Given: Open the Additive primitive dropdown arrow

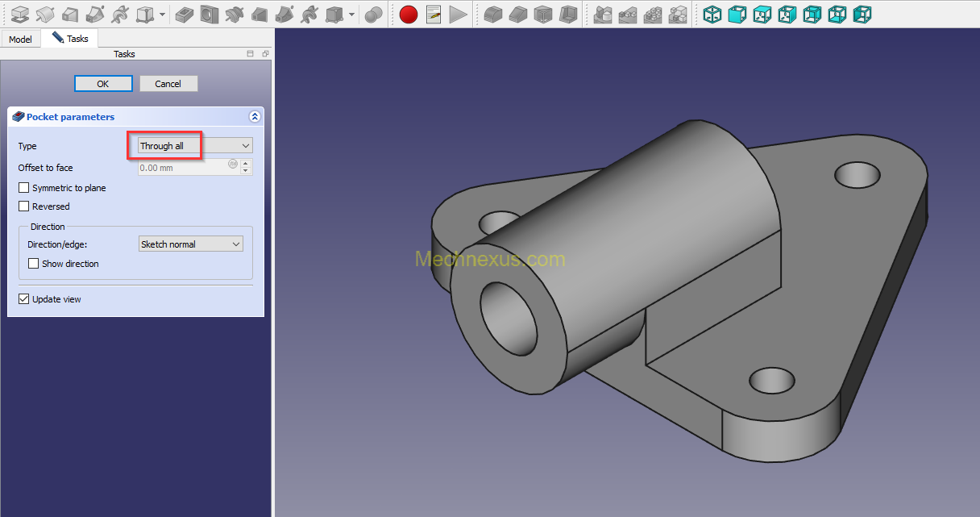Looking at the screenshot, I should pos(163,15).
